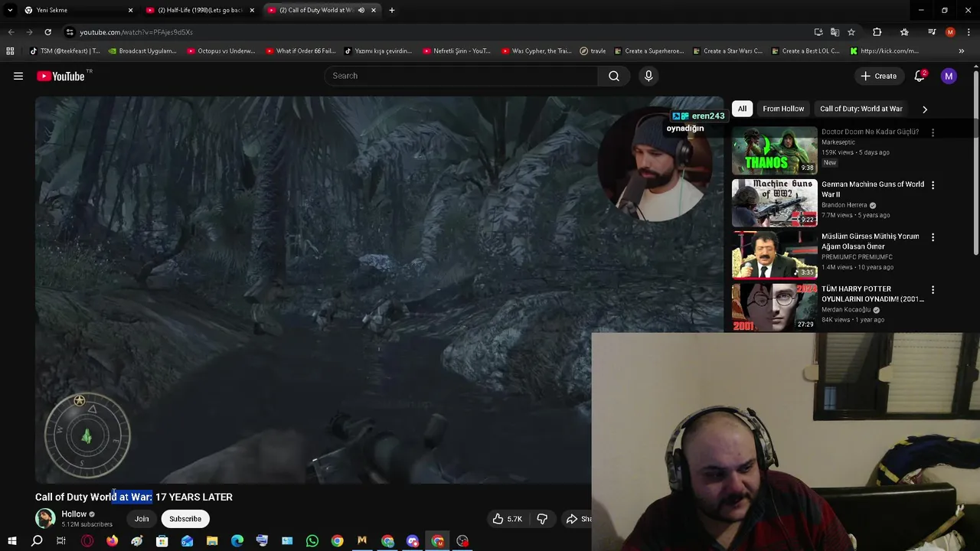Open the new tab plus button
The image size is (980, 551).
point(391,10)
